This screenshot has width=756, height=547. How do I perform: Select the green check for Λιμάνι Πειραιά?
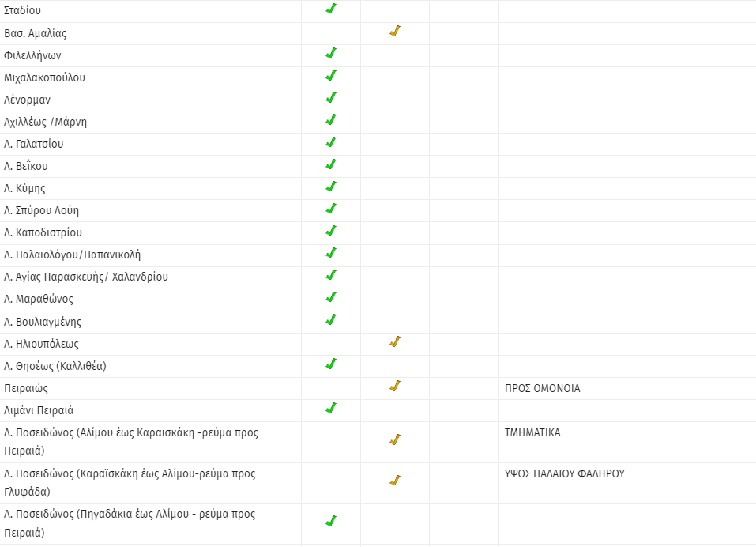(331, 409)
